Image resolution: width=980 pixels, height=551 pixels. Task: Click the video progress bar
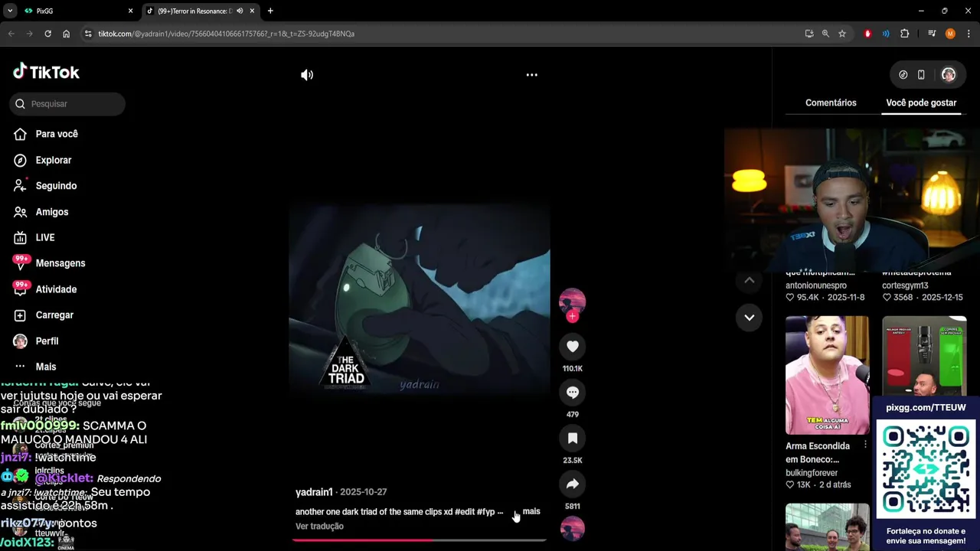pos(419,540)
